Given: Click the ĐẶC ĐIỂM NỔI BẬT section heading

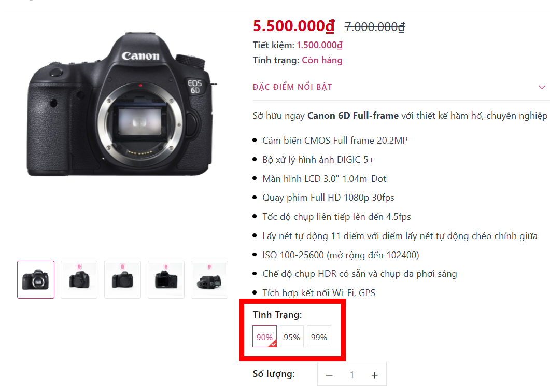Looking at the screenshot, I should point(292,87).
